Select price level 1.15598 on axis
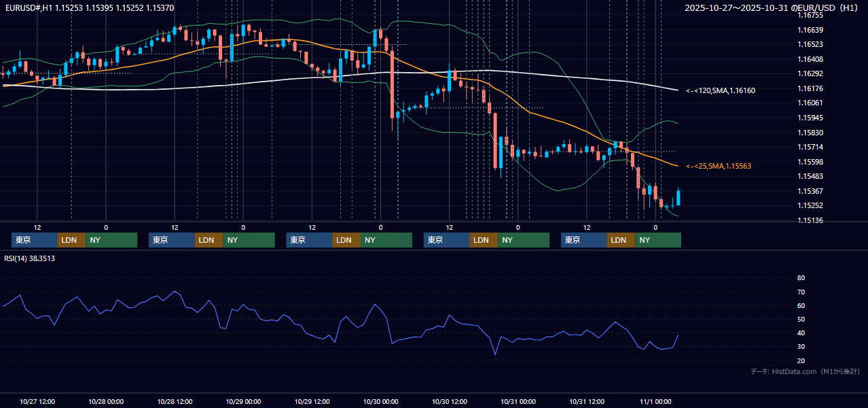This screenshot has width=868, height=408. (x=810, y=162)
